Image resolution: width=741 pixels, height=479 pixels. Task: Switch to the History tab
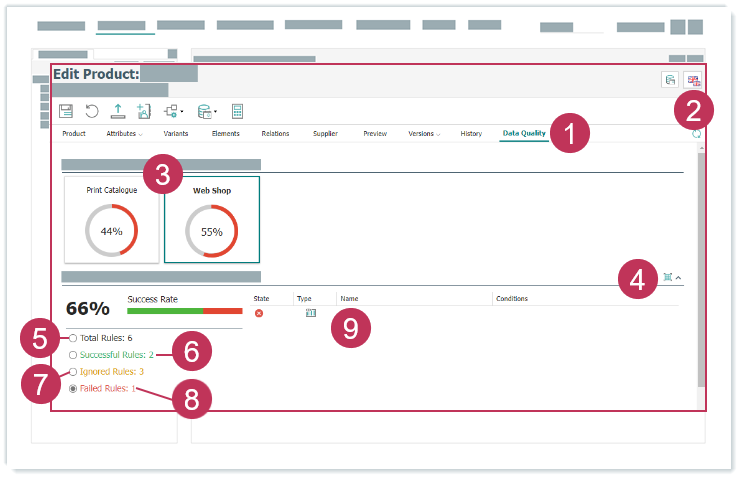(471, 133)
